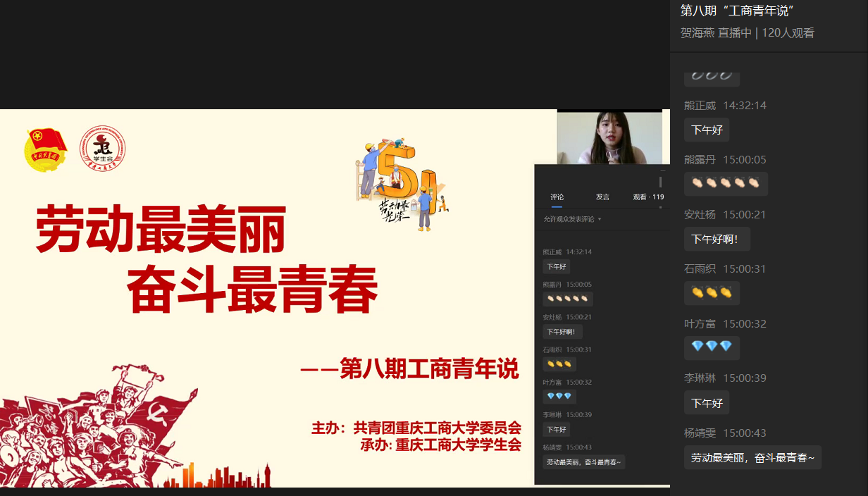Click the May 1st labor day graphic
Screen dimensions: 868x496
pos(400,182)
